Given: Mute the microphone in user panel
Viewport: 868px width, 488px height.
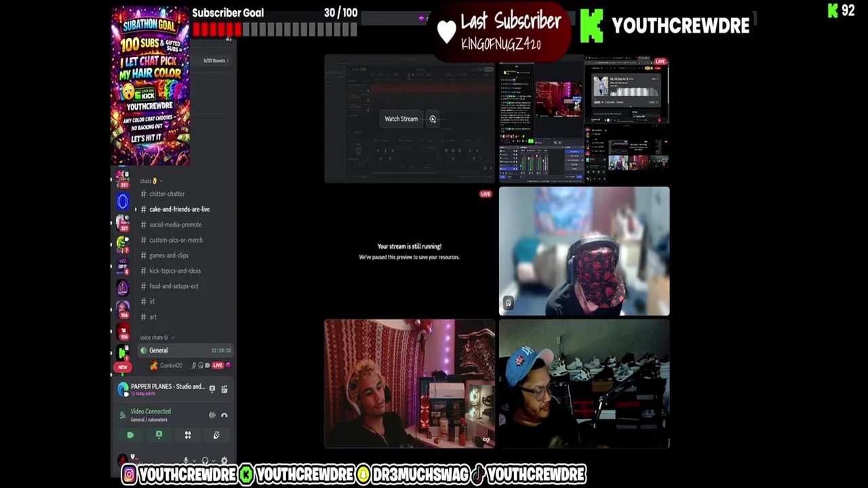Looking at the screenshot, I should (x=185, y=461).
